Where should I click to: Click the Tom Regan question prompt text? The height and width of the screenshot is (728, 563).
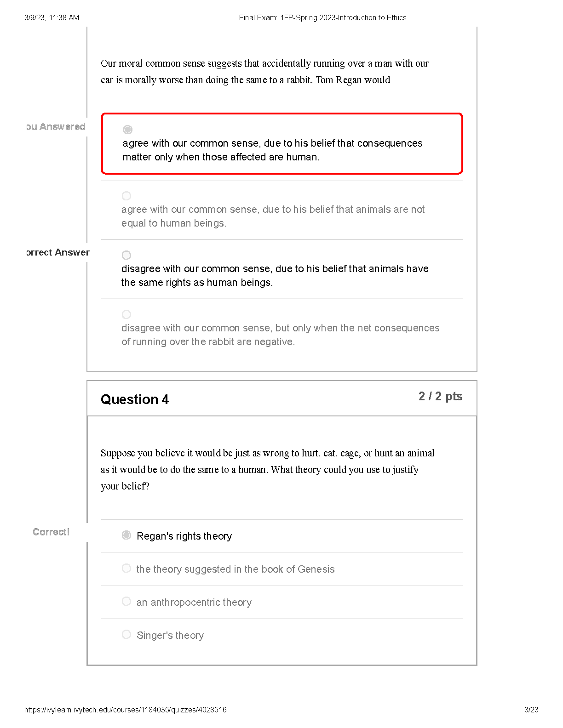(264, 72)
